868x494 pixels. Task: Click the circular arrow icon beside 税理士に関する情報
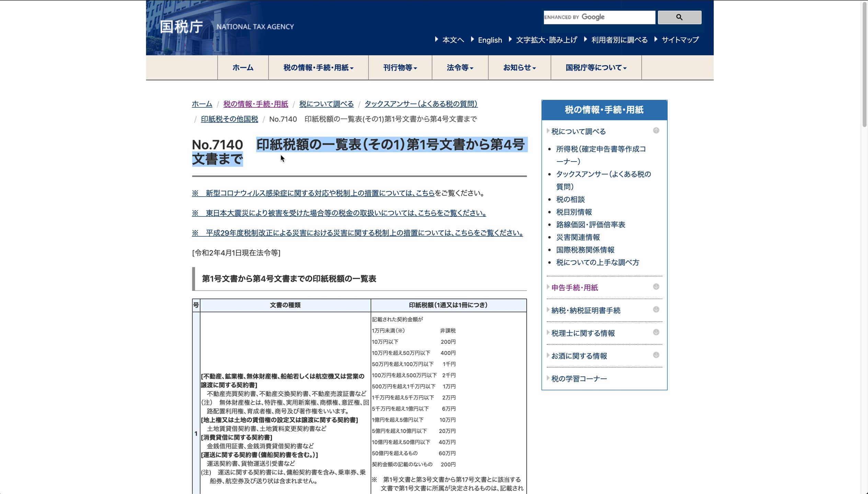tap(656, 332)
